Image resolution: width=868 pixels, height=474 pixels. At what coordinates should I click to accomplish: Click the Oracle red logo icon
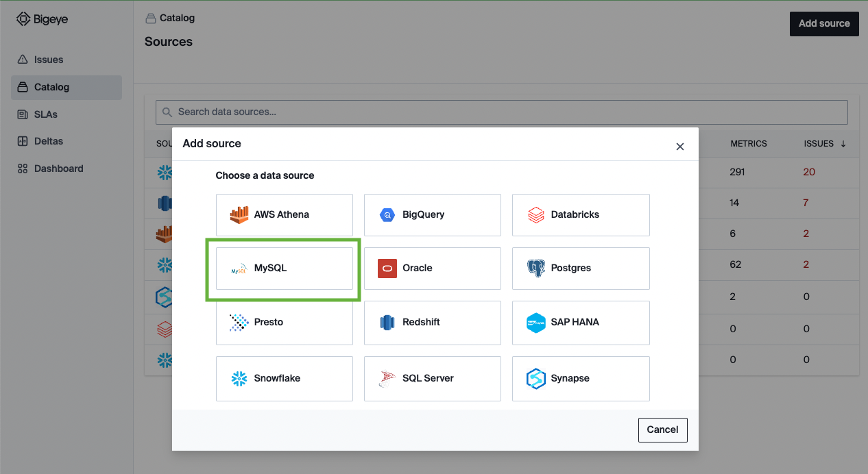tap(387, 269)
